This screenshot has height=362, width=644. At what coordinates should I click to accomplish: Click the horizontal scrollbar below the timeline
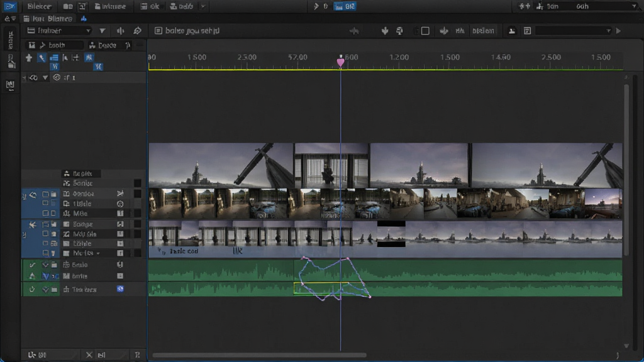point(259,355)
